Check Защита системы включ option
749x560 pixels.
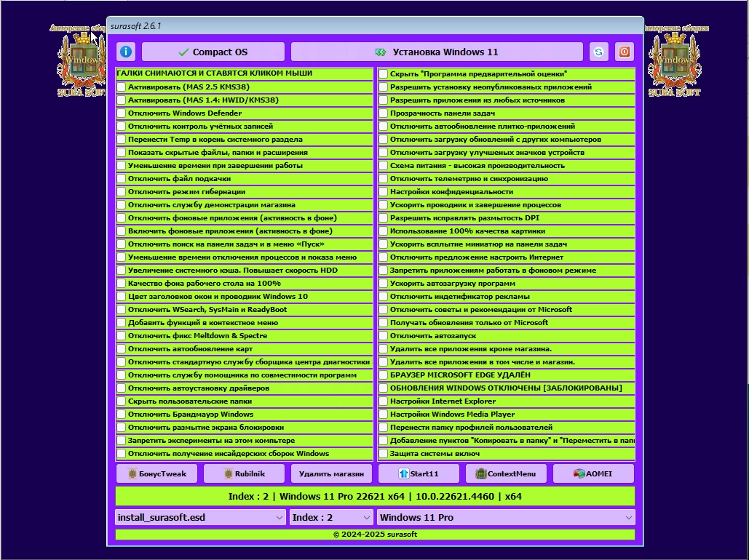tap(383, 454)
